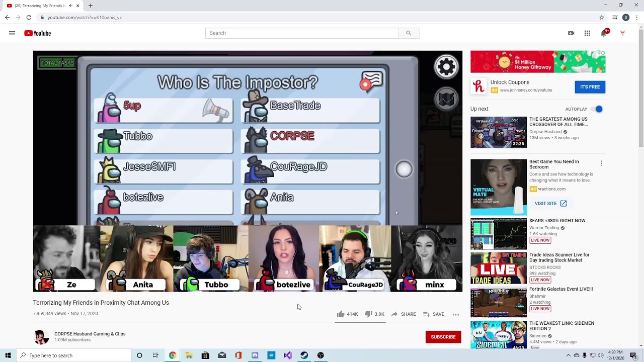Click the VISIT SITE link

tap(551, 204)
